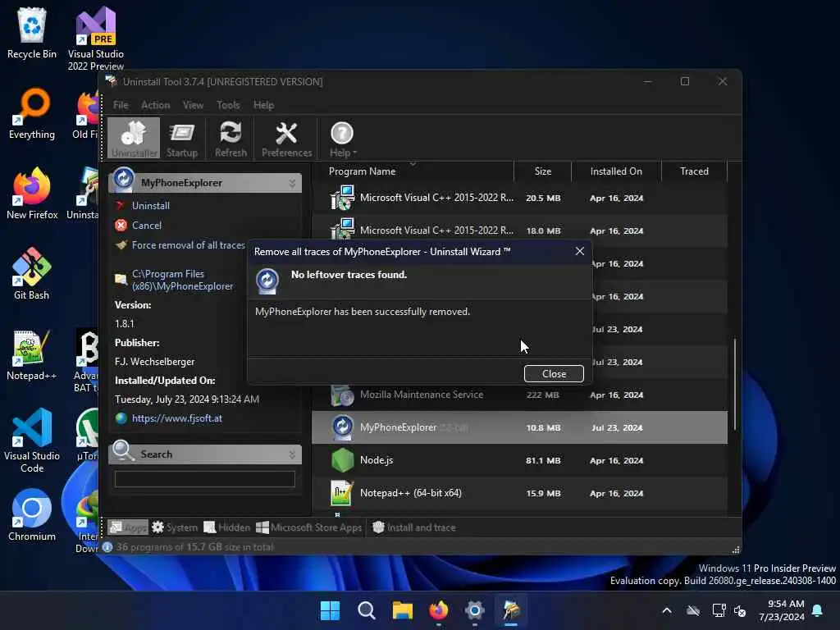Switch to the Apps tab
This screenshot has width=840, height=630.
127,527
